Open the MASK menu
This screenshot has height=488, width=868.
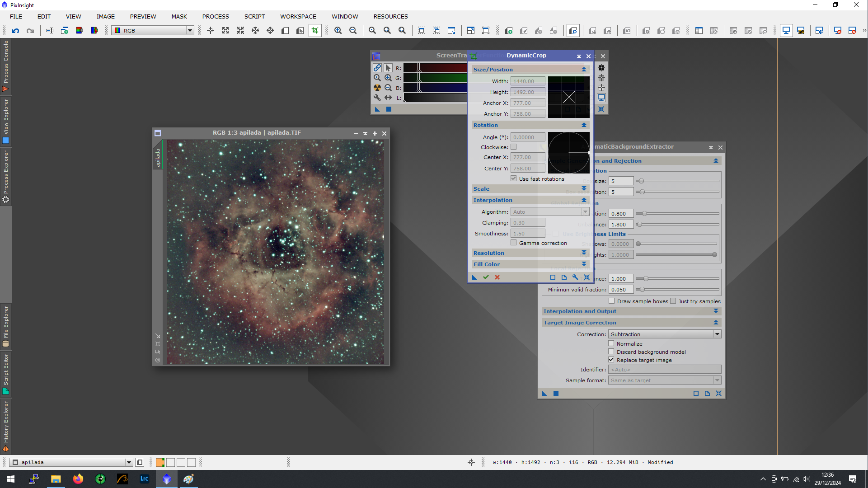pyautogui.click(x=179, y=16)
